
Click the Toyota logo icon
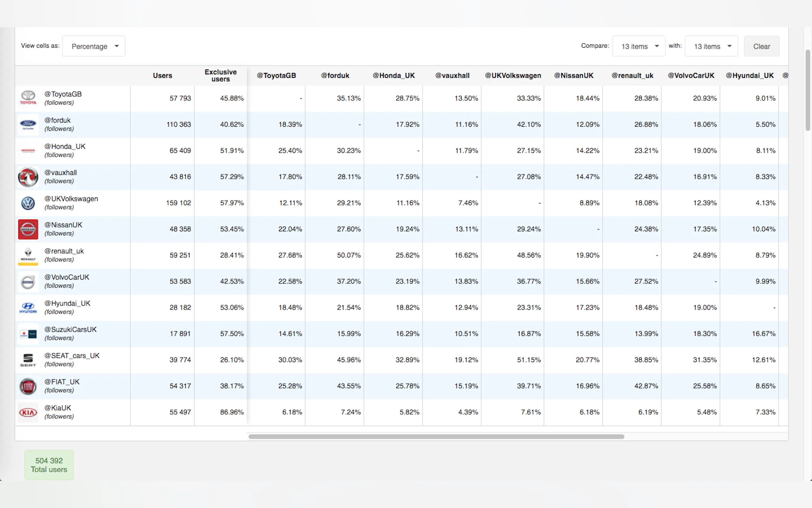click(x=28, y=98)
